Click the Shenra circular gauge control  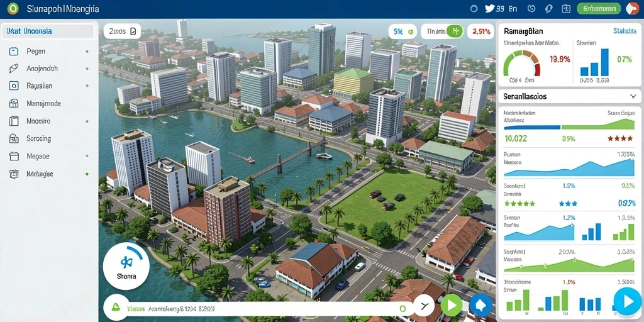click(126, 266)
